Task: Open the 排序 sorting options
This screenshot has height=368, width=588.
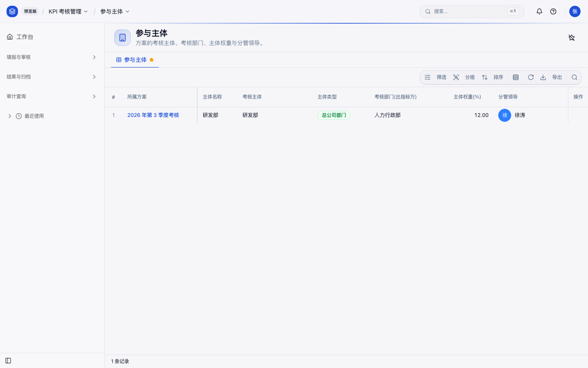Action: click(x=492, y=77)
